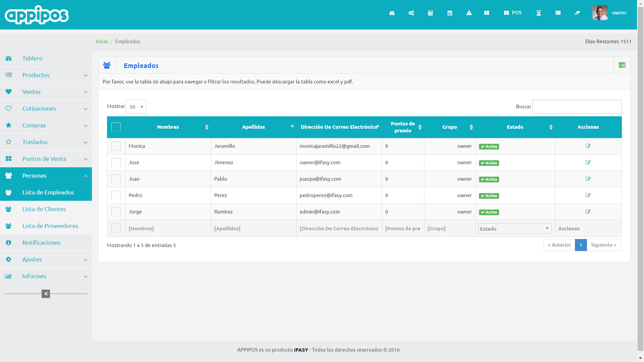
Task: Click the eraser icon in top bar
Action: [577, 13]
